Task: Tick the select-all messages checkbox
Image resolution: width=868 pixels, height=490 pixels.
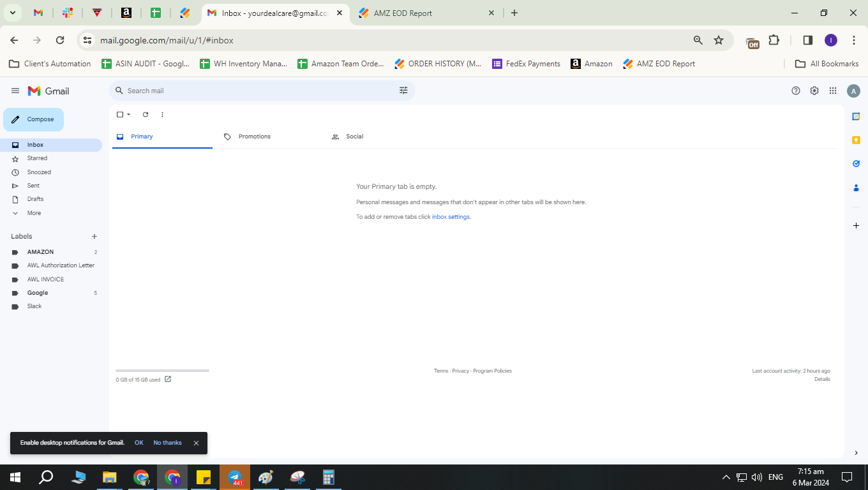Action: coord(119,115)
